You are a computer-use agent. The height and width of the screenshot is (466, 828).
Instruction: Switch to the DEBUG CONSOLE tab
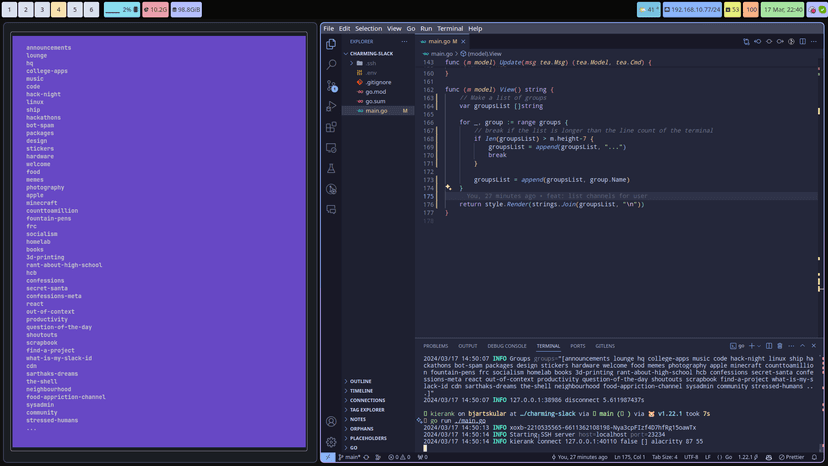506,346
